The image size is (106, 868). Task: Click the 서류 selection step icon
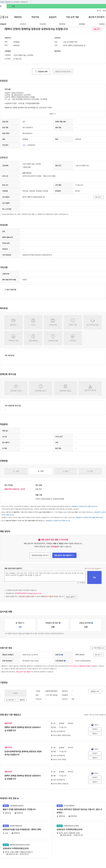(x=16, y=471)
